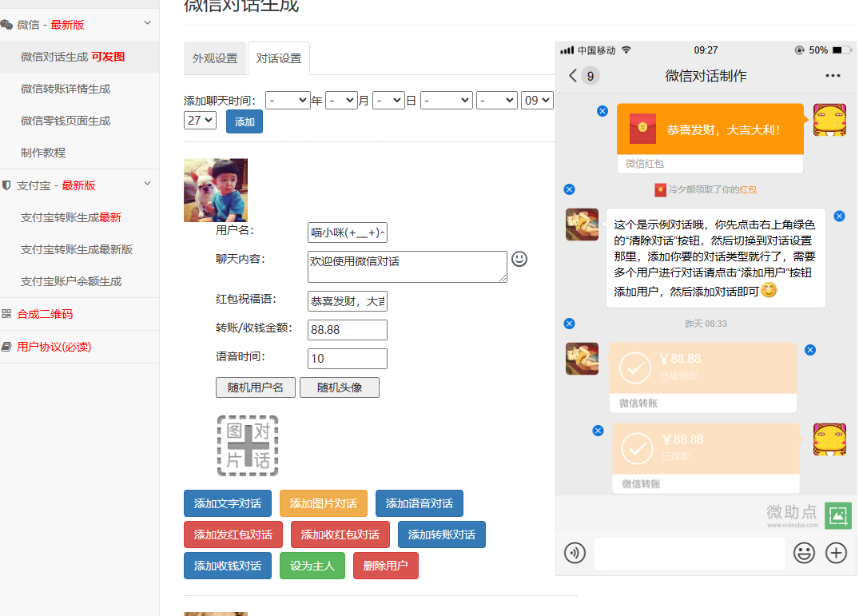Click the QR code icon beside 合成二维码
Image resolution: width=859 pixels, height=616 pixels.
click(6, 314)
